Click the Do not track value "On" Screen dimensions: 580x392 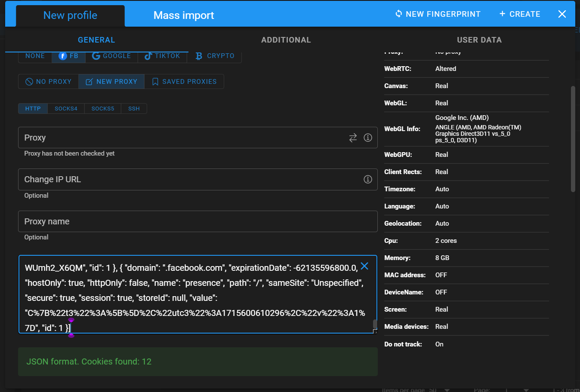[x=439, y=344]
